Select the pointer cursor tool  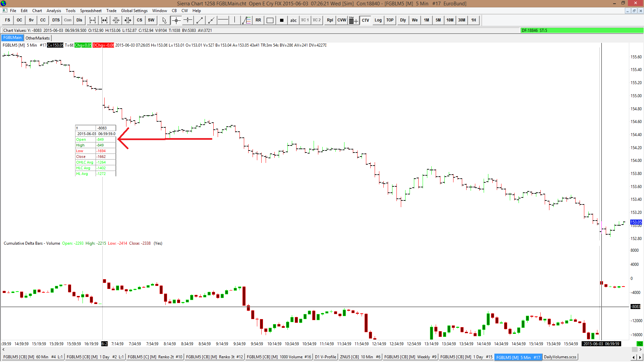tap(164, 20)
